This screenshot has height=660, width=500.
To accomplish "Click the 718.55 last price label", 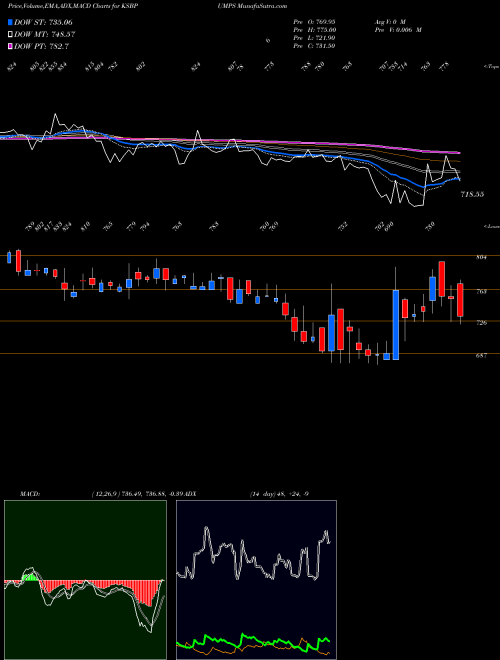I will click(x=472, y=194).
